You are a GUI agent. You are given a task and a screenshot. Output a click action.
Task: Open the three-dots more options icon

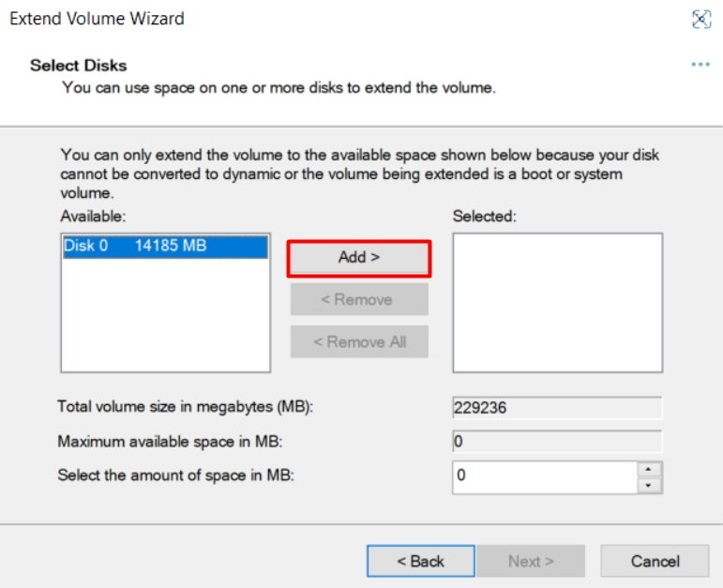(700, 65)
